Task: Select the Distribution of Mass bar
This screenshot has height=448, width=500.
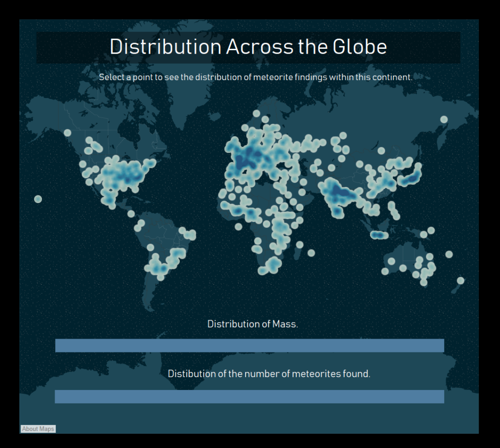Action: pyautogui.click(x=250, y=346)
